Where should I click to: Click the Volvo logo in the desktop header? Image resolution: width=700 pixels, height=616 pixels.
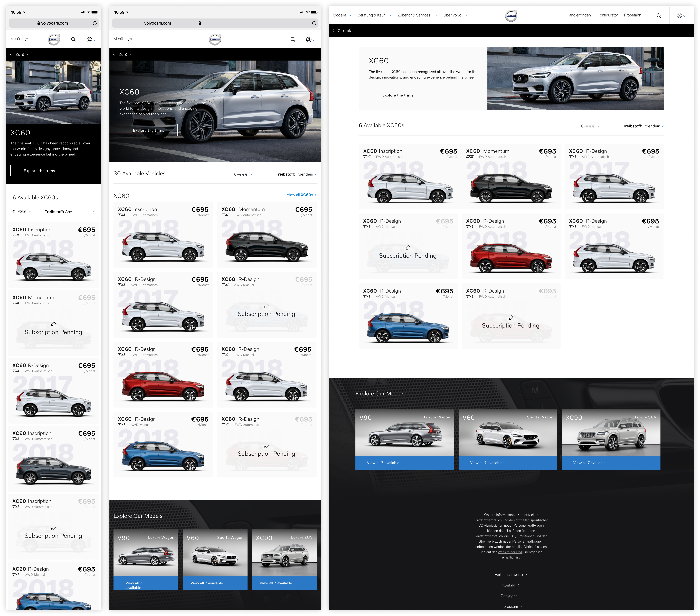(511, 15)
